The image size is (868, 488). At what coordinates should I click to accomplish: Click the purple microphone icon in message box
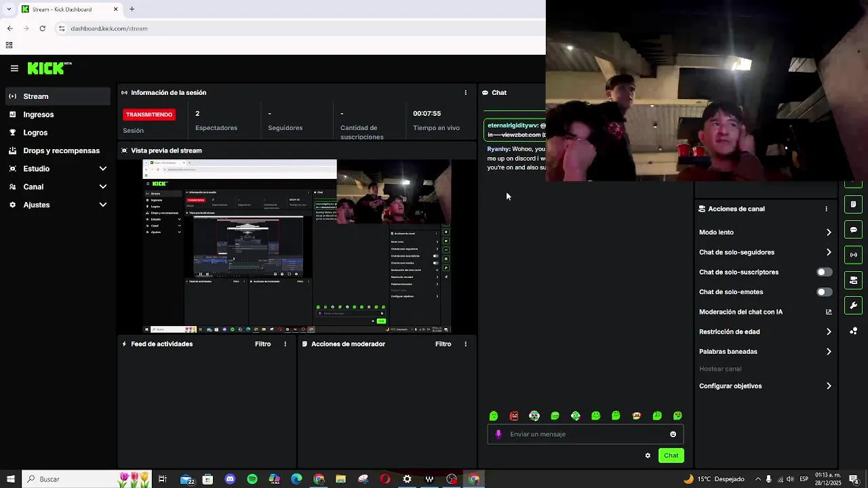[x=498, y=434]
